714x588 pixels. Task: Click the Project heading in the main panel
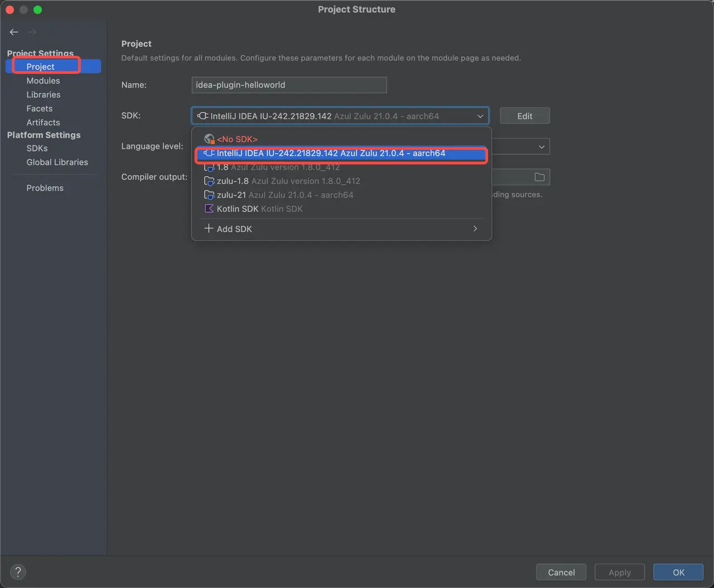(137, 43)
